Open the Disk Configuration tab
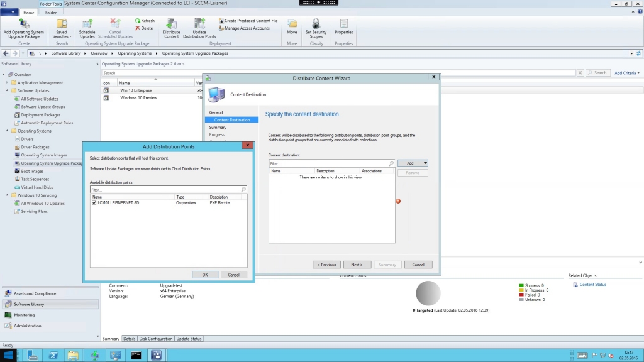The width and height of the screenshot is (644, 362). pos(156,339)
